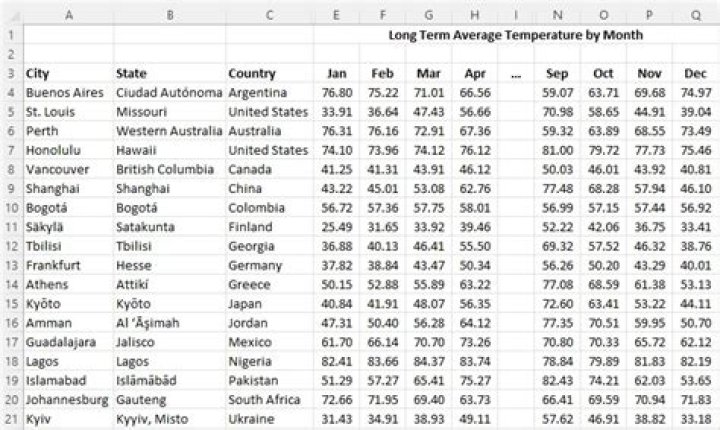720x430 pixels.
Task: Click the Select All corner triangle
Action: coord(11,15)
